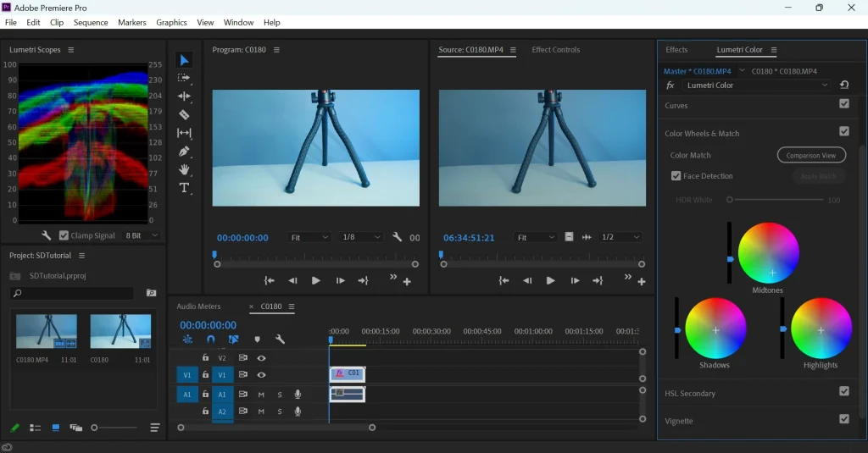
Task: Toggle Clamp Signal checkbox
Action: click(x=64, y=235)
